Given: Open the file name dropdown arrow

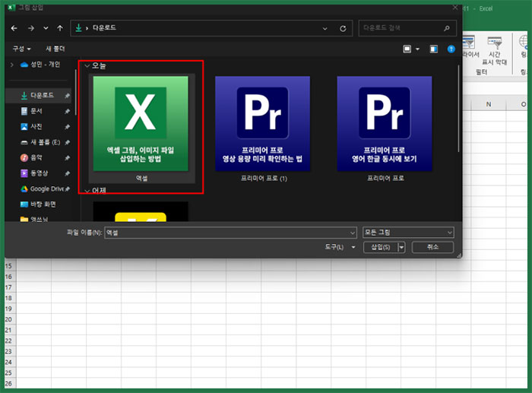Looking at the screenshot, I should pyautogui.click(x=353, y=233).
